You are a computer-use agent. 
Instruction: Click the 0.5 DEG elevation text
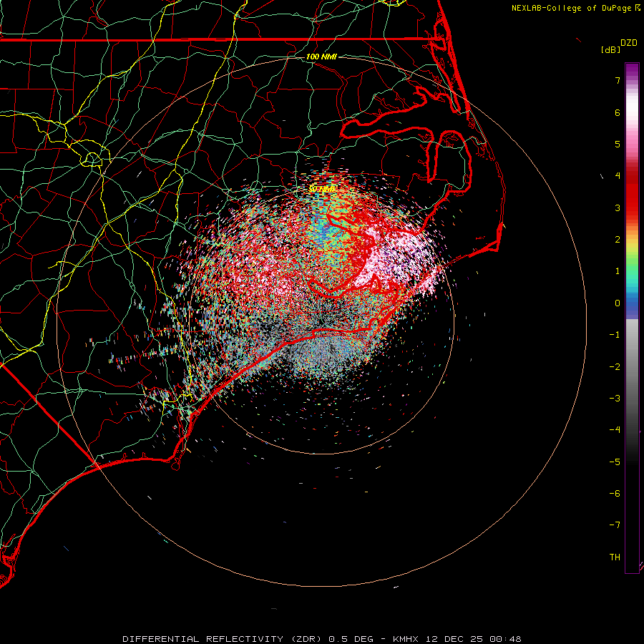coord(351,639)
